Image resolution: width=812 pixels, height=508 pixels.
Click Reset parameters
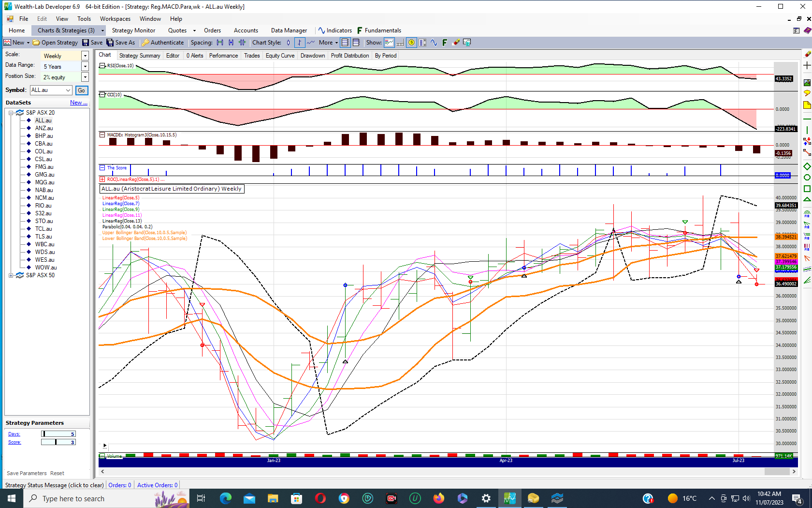pyautogui.click(x=57, y=473)
